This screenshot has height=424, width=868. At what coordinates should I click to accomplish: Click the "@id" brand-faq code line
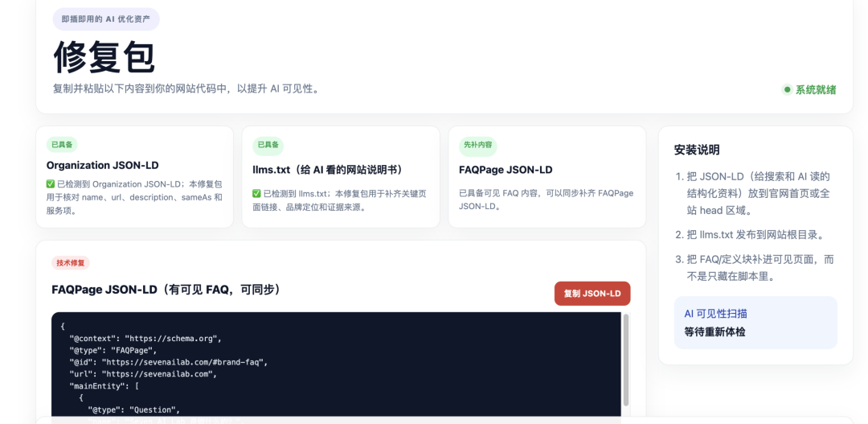point(168,363)
